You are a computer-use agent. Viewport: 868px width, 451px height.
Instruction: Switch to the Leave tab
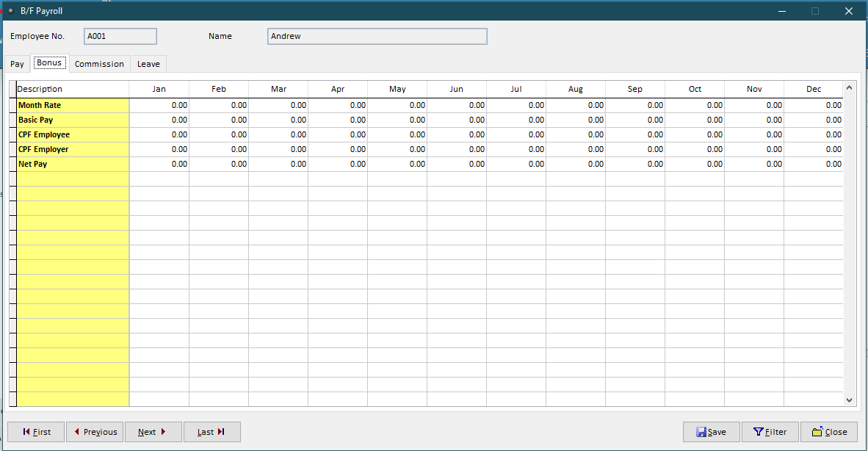(x=148, y=64)
